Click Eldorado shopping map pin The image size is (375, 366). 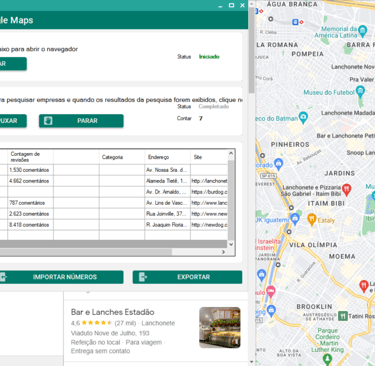click(279, 164)
